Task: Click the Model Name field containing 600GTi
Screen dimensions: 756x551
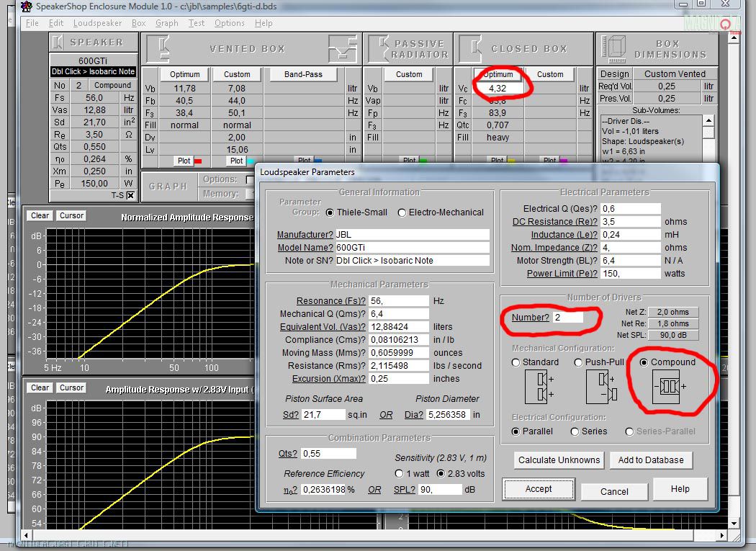Action: point(413,248)
